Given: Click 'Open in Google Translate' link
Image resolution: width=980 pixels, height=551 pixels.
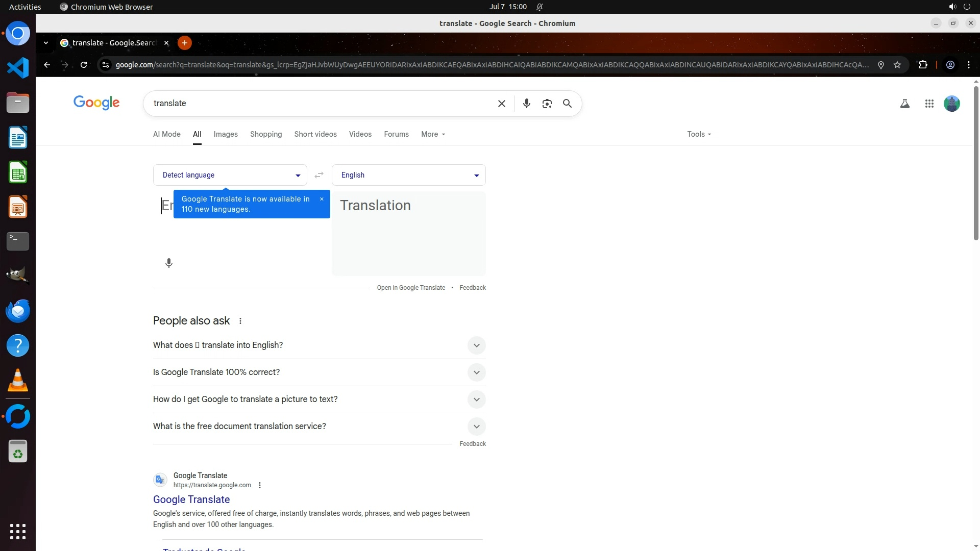Looking at the screenshot, I should pyautogui.click(x=411, y=288).
